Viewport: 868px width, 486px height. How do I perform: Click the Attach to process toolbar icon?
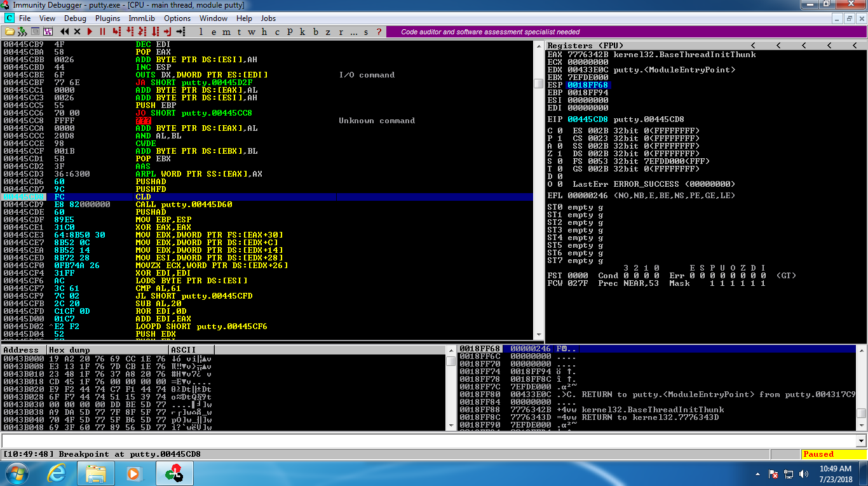(x=22, y=32)
